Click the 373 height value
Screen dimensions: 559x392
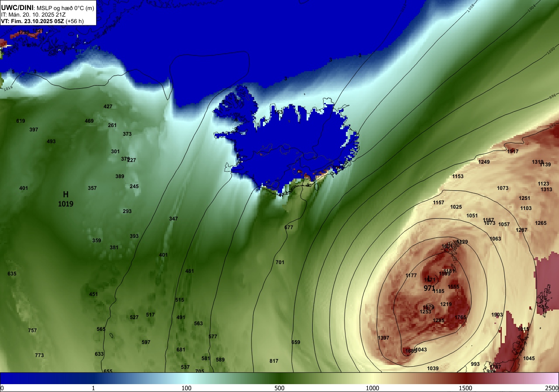[x=127, y=134]
